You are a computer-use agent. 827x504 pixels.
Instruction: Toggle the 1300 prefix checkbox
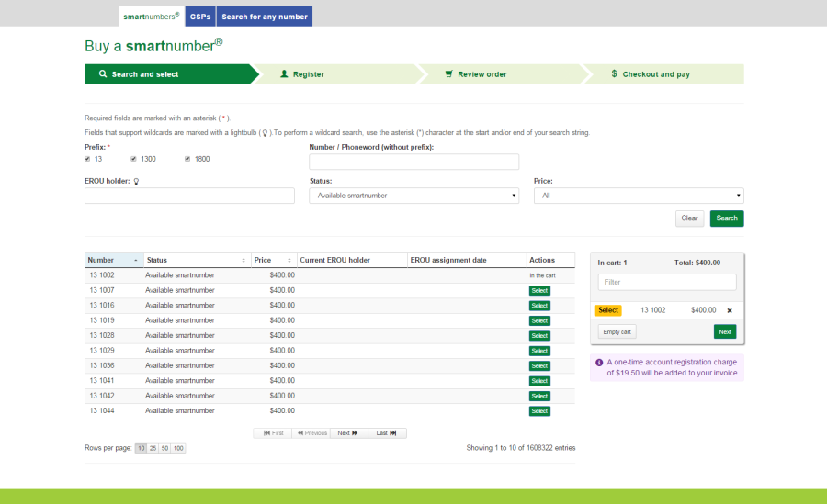point(133,159)
